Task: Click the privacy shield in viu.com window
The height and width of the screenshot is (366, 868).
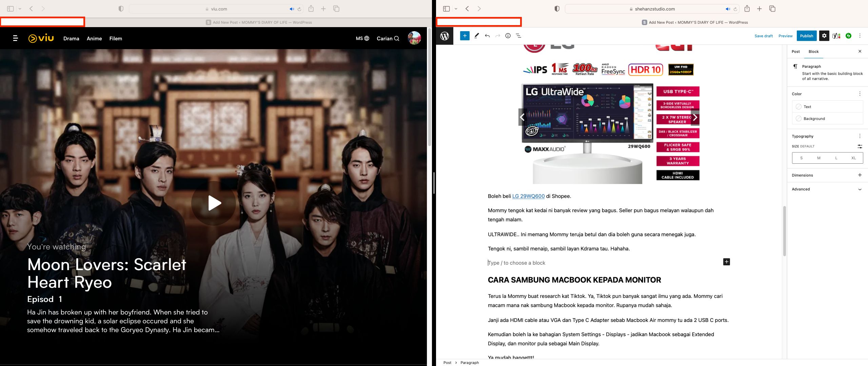Action: 121,9
